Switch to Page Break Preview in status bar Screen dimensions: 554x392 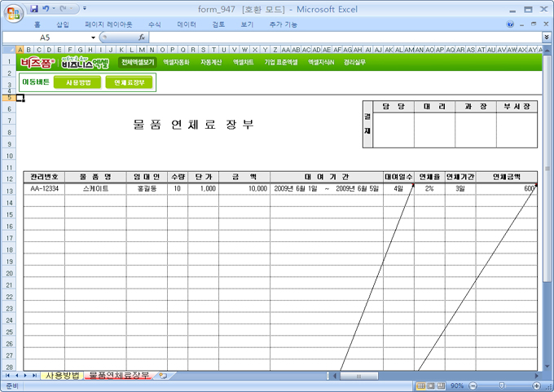[441, 385]
